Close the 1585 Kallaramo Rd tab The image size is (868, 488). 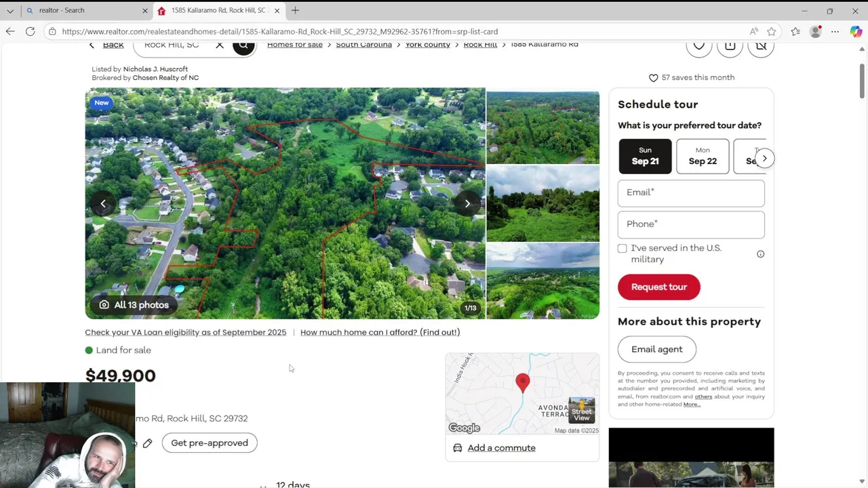(277, 11)
